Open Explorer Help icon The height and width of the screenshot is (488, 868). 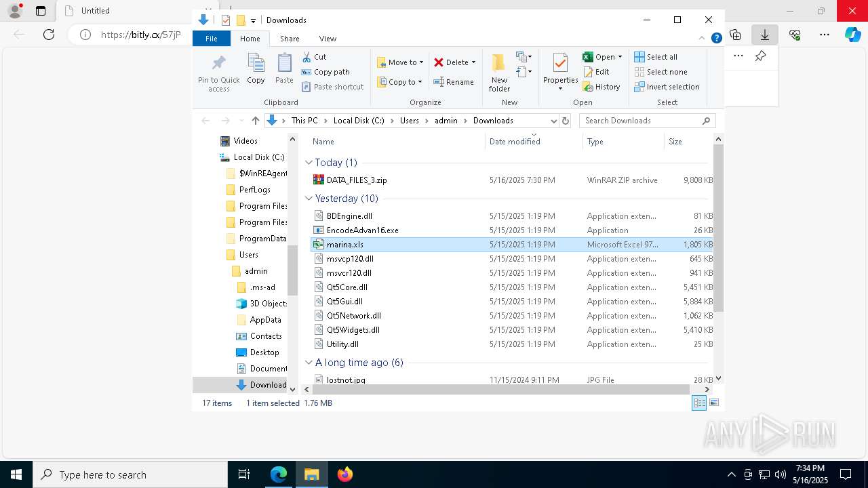(x=716, y=39)
